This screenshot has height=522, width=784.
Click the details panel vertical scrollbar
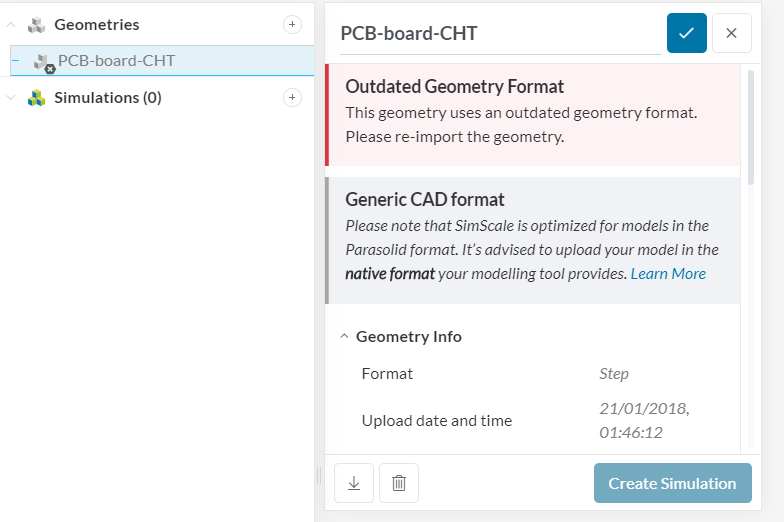pyautogui.click(x=750, y=128)
